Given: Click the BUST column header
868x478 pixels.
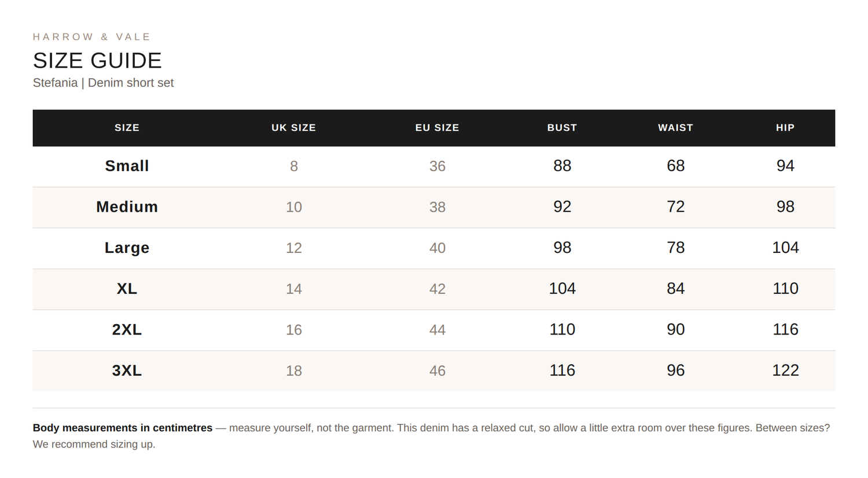Looking at the screenshot, I should point(562,128).
